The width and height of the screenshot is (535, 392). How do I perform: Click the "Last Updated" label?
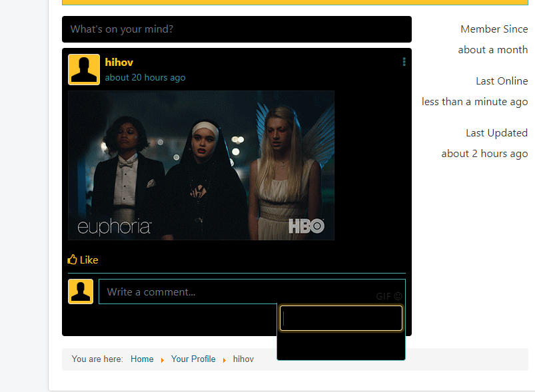coord(497,133)
